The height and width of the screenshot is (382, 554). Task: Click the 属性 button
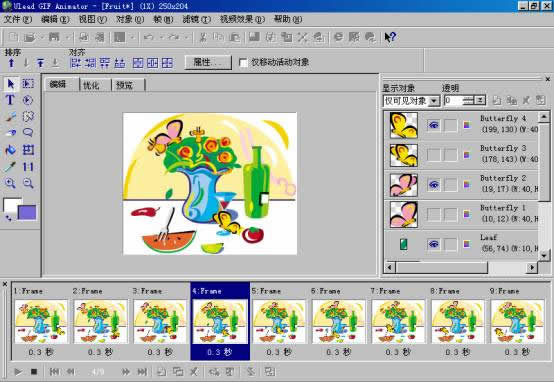(x=208, y=63)
